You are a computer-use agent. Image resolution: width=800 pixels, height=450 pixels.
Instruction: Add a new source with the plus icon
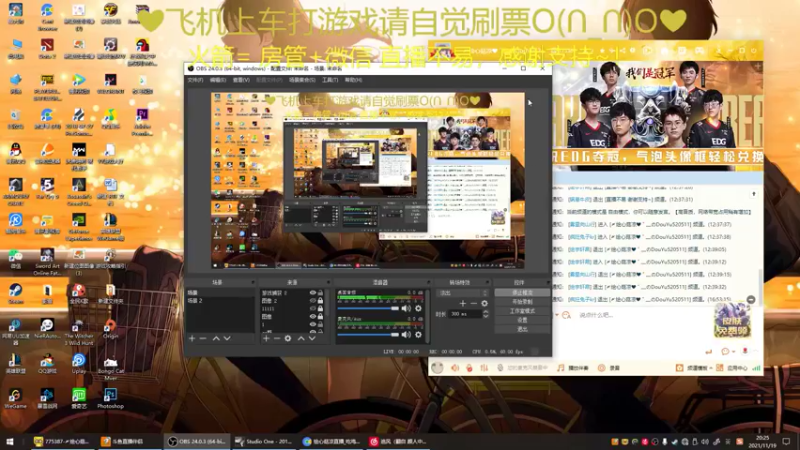pyautogui.click(x=266, y=338)
